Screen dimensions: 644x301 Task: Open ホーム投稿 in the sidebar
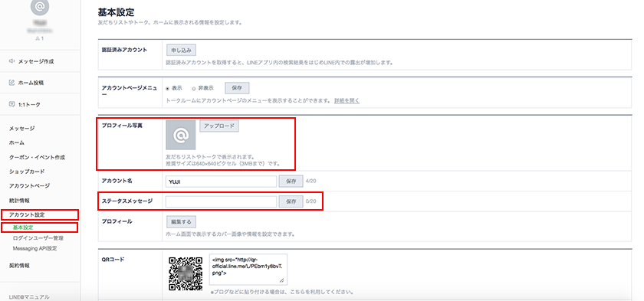(31, 83)
